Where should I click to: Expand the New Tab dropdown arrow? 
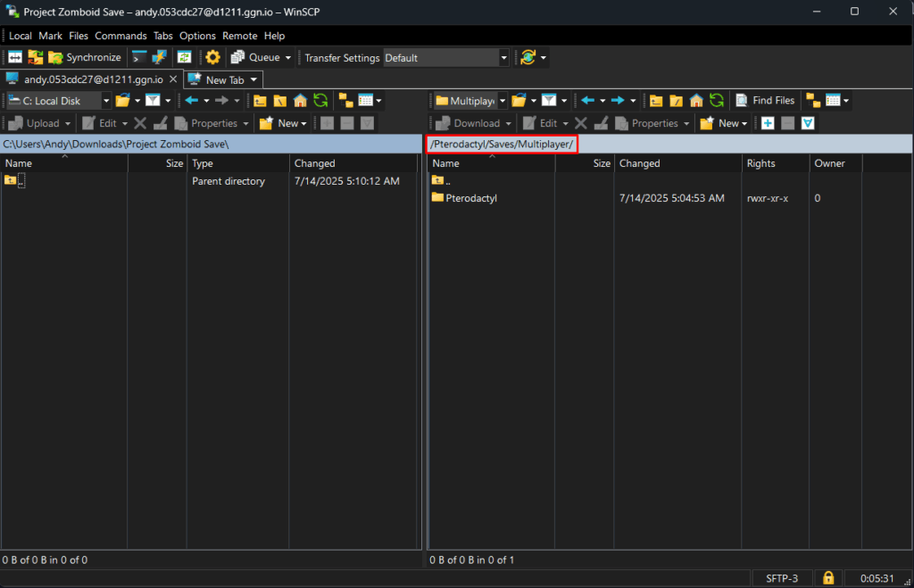point(253,79)
